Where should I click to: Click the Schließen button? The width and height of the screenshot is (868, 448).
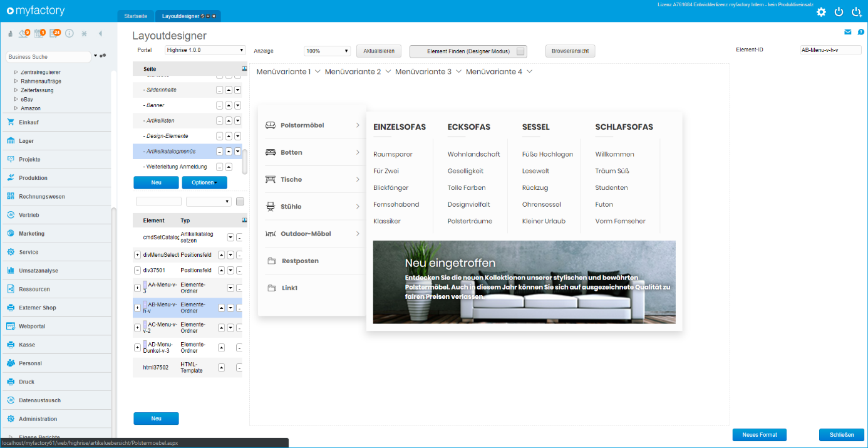[842, 435]
